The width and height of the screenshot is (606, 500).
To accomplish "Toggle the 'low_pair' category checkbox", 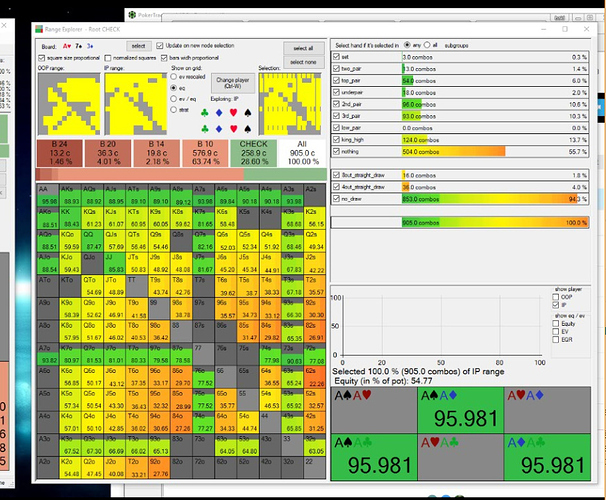I will coord(336,128).
